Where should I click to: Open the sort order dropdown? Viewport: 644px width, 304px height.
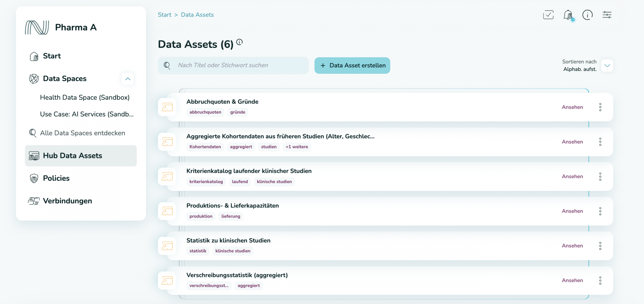pos(607,65)
